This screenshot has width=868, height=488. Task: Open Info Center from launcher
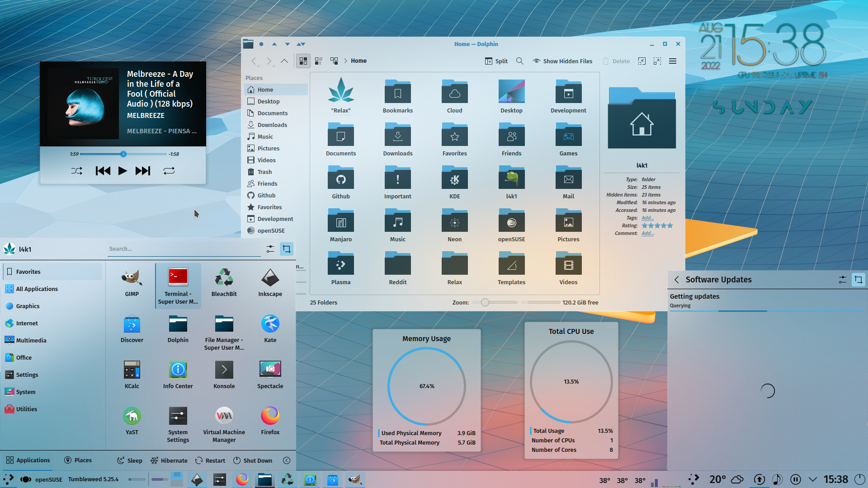[x=178, y=375]
